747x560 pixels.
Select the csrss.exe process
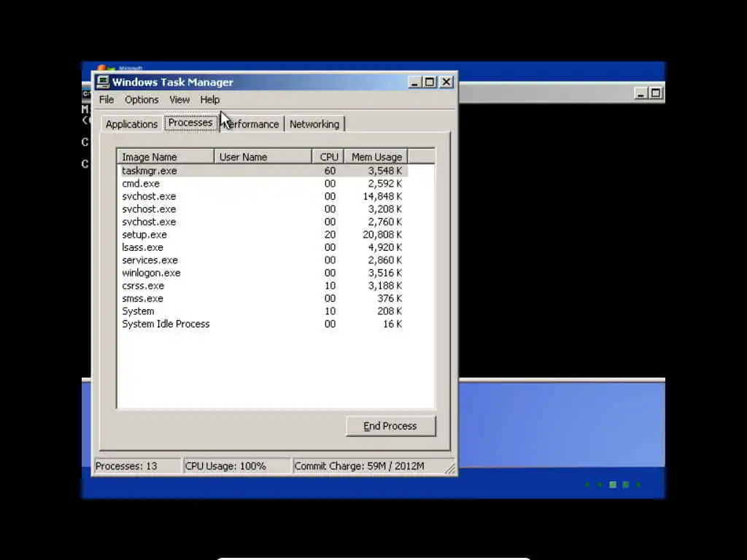pos(263,286)
